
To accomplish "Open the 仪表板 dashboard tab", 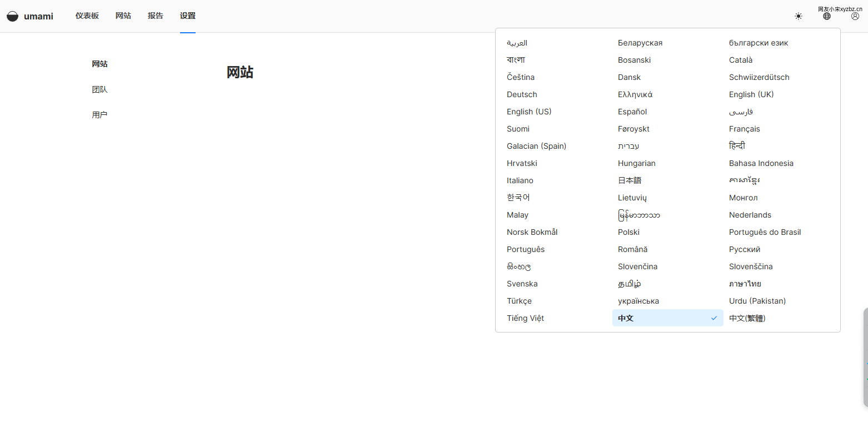I will tap(87, 16).
